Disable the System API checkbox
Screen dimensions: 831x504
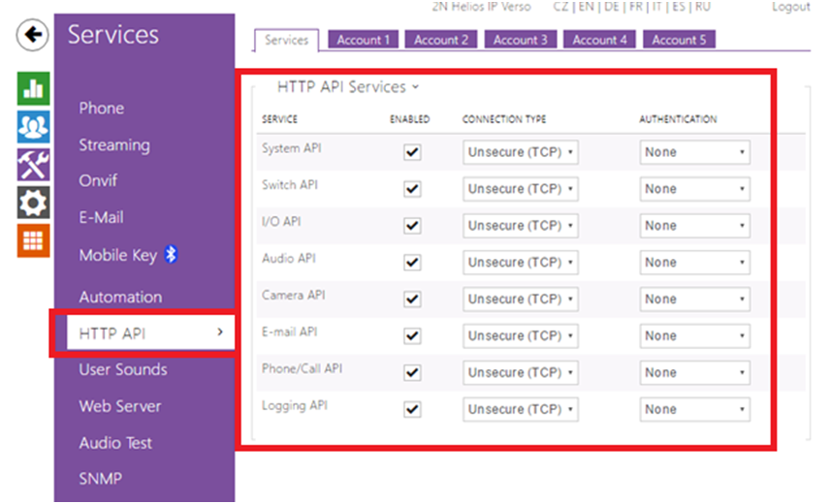pos(412,152)
